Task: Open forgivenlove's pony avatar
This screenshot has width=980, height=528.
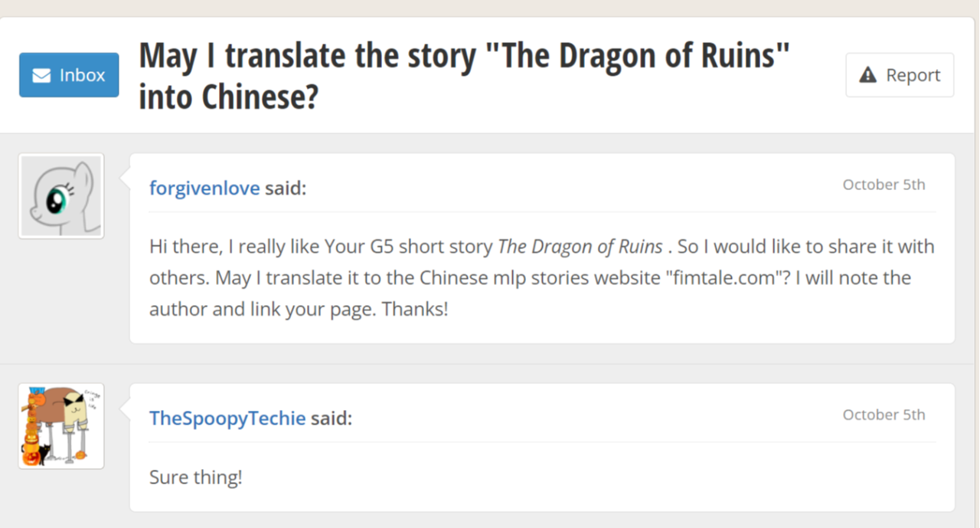Action: [61, 196]
